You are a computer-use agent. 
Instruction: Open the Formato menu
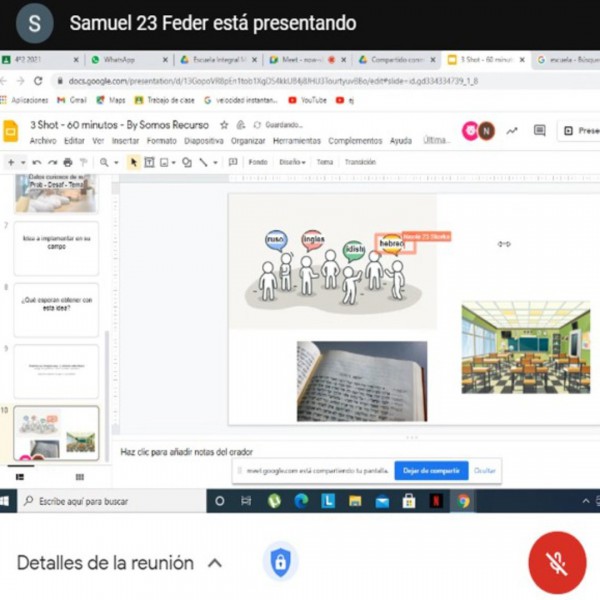pos(161,141)
